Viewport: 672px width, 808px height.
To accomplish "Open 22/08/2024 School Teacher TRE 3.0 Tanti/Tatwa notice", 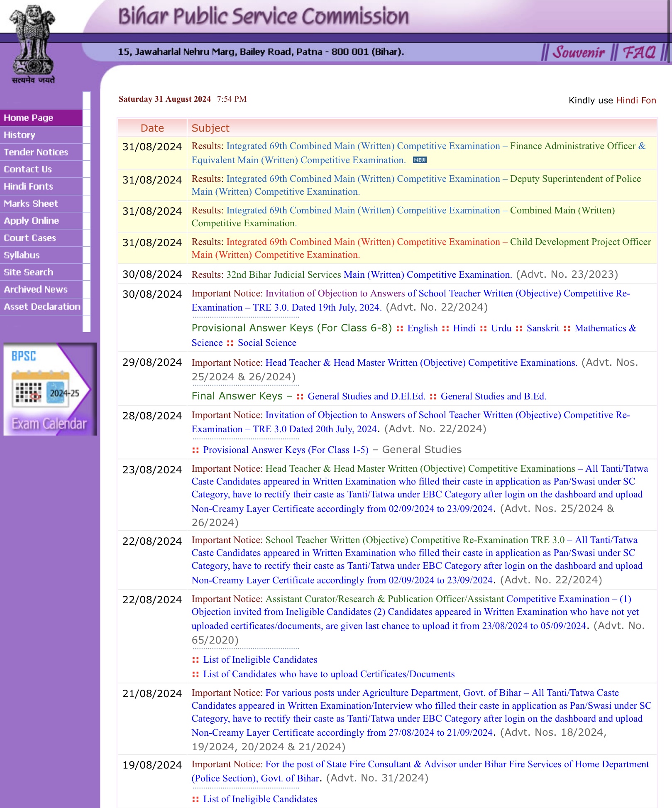I will tap(417, 560).
